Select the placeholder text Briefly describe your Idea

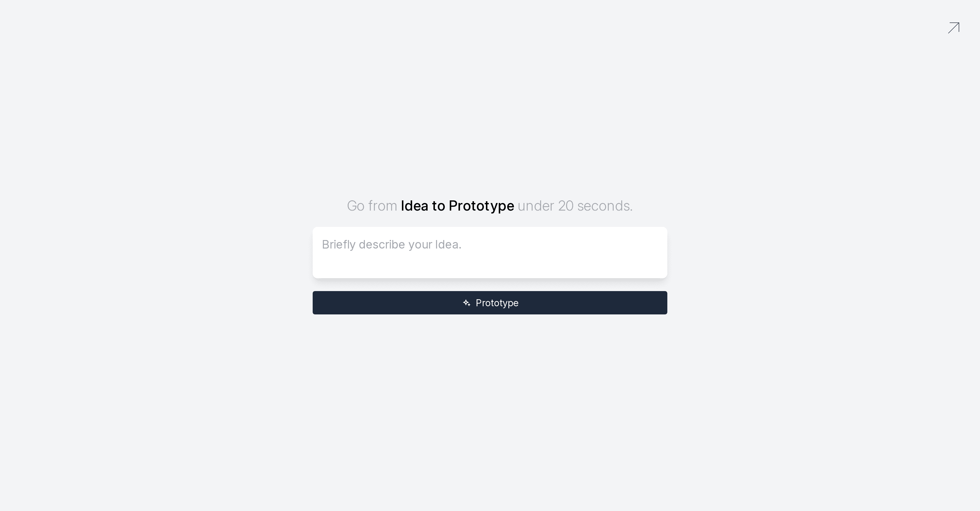pos(391,245)
